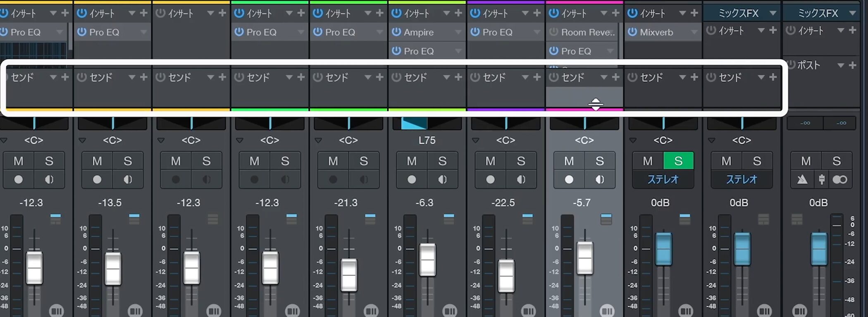Enable input monitor on the L75 channel

tap(442, 179)
